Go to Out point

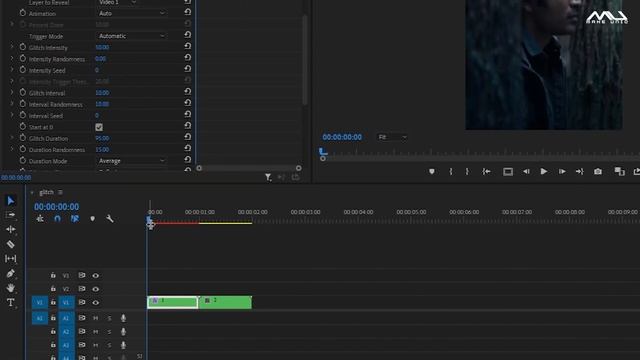[x=580, y=172]
